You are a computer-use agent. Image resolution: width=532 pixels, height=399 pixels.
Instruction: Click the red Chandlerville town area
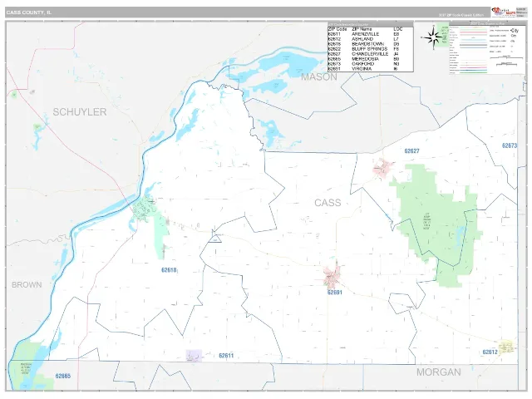pyautogui.click(x=382, y=168)
